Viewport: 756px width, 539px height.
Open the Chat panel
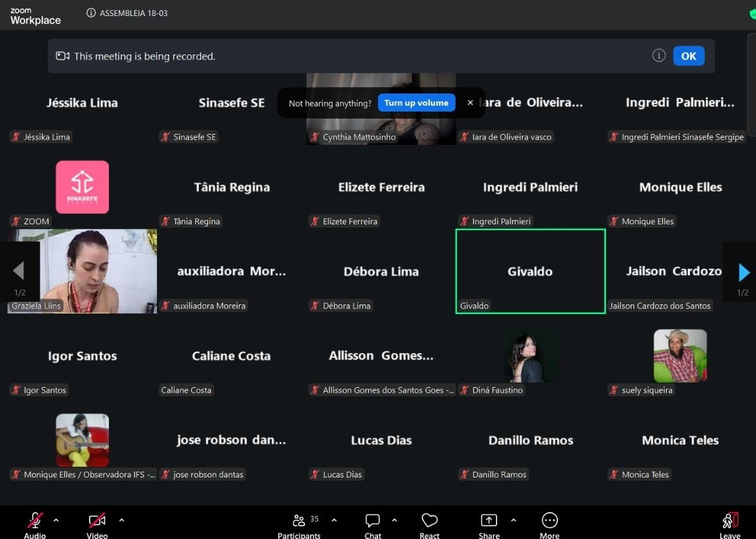tap(373, 521)
